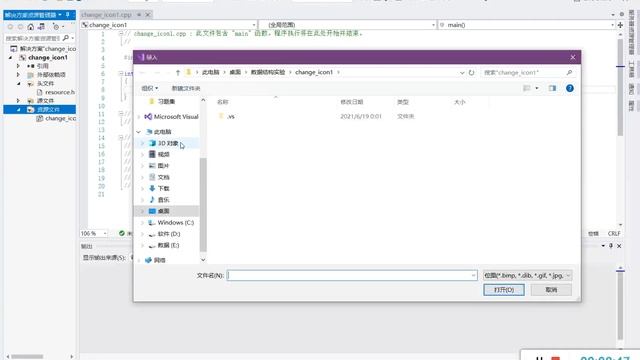Click the search magnifier in the dialog search box

click(x=569, y=72)
